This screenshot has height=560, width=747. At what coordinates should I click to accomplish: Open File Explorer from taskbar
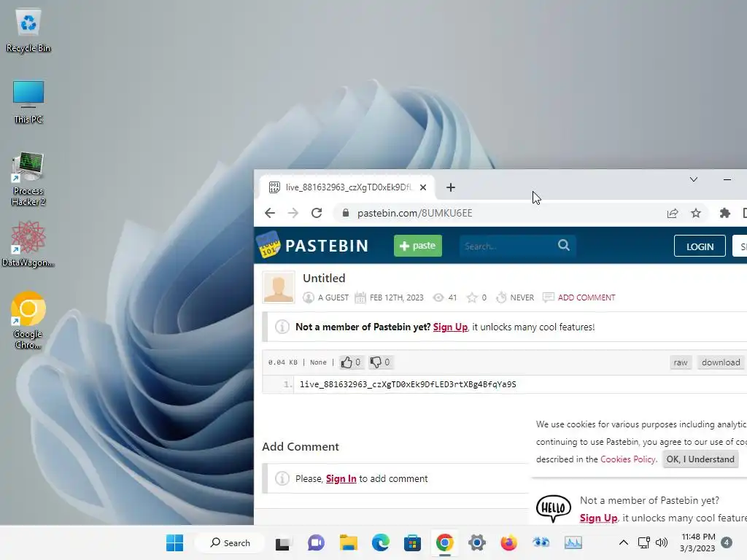point(348,542)
